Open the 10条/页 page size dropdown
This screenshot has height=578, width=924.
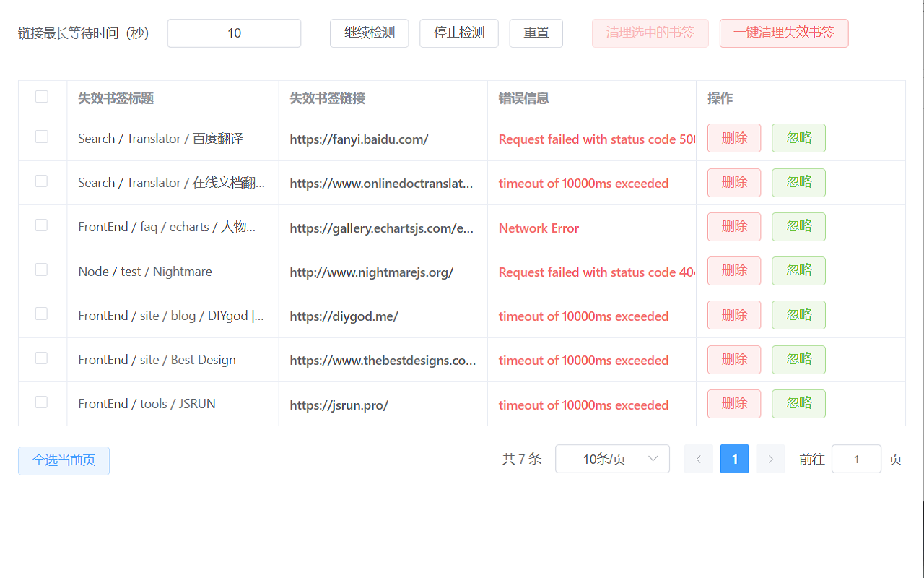612,459
